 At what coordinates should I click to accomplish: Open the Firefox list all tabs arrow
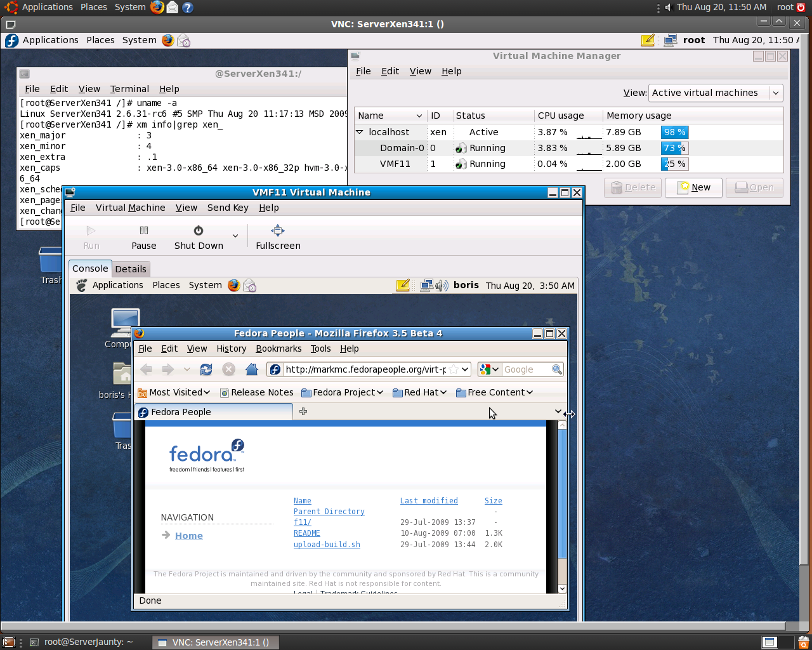558,411
